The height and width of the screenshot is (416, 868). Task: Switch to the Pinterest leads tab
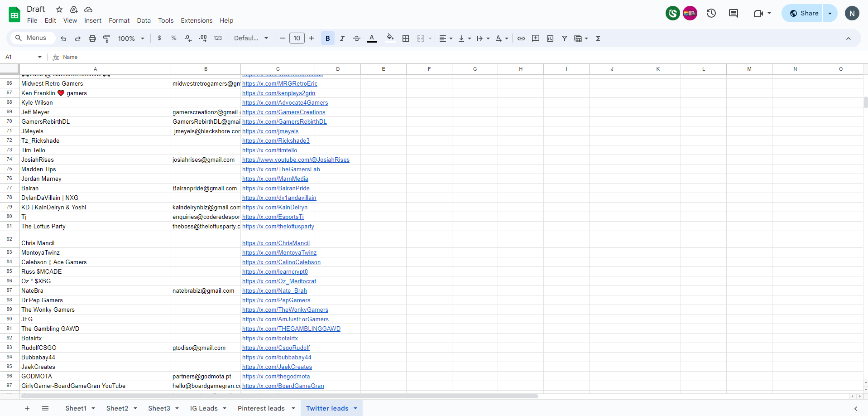point(261,408)
